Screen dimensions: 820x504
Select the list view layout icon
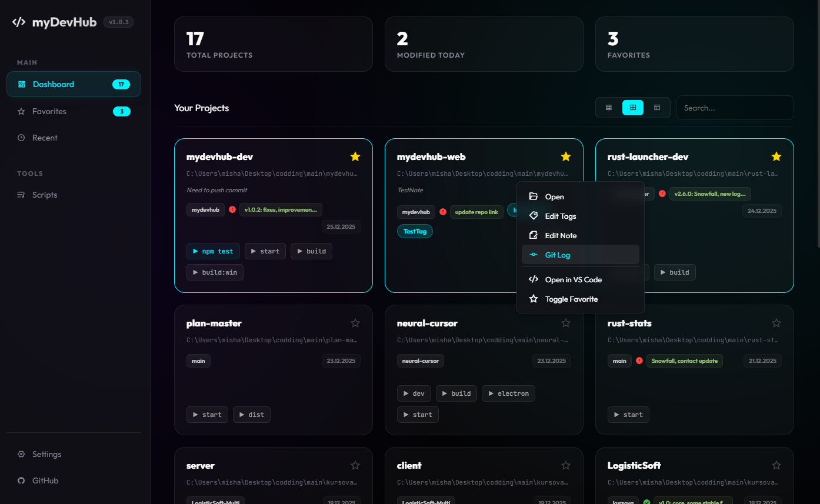(658, 108)
